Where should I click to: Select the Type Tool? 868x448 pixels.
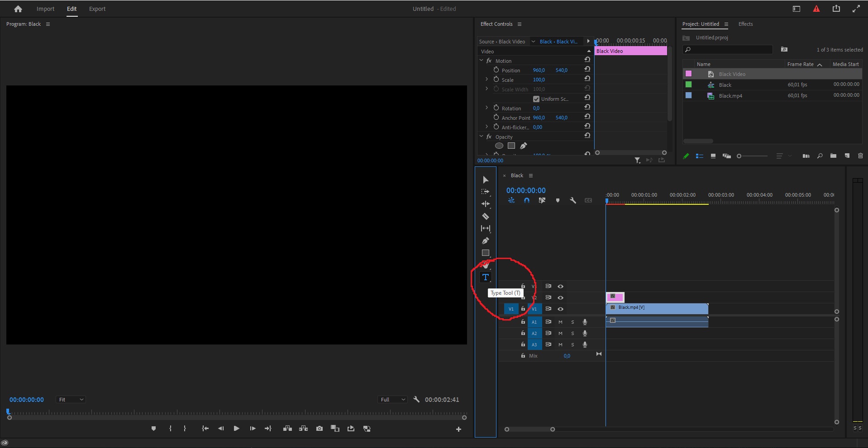tap(485, 277)
